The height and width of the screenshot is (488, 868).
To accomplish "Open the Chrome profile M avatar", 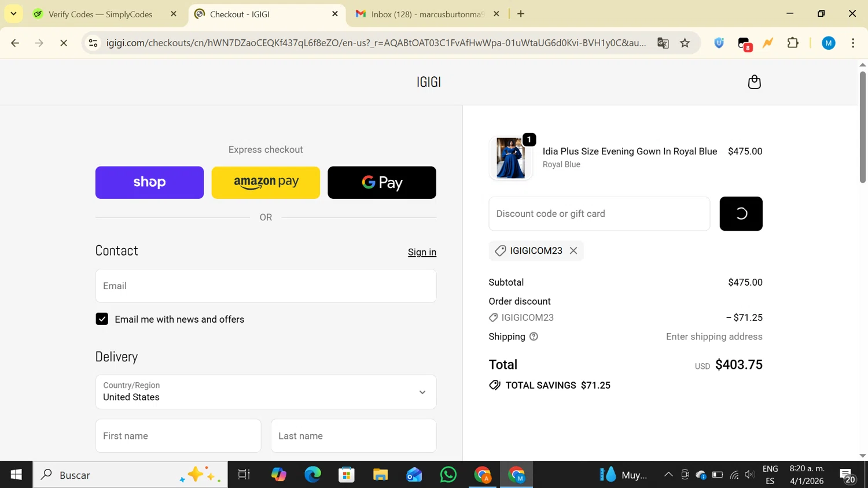I will point(829,43).
